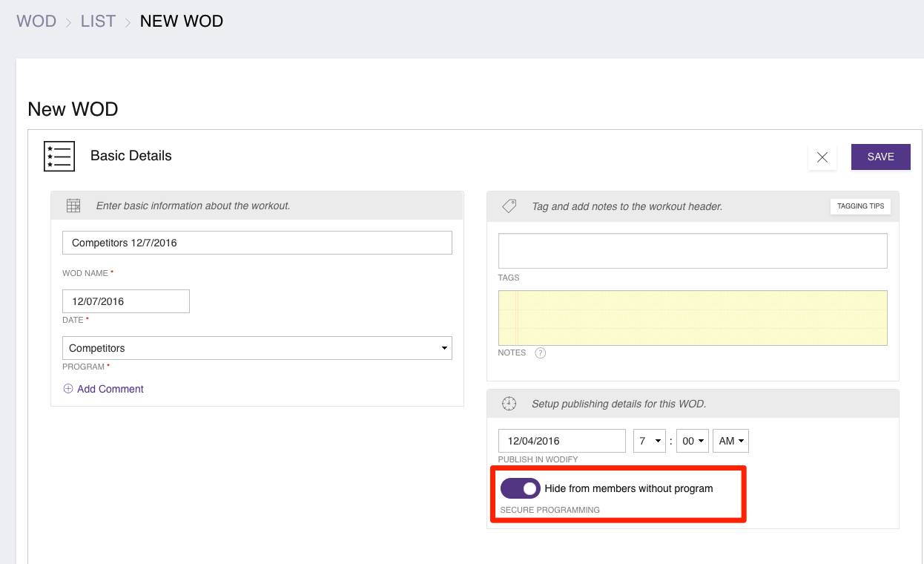Image resolution: width=924 pixels, height=564 pixels.
Task: Click the SECURE PROGRAMMING label
Action: click(550, 510)
